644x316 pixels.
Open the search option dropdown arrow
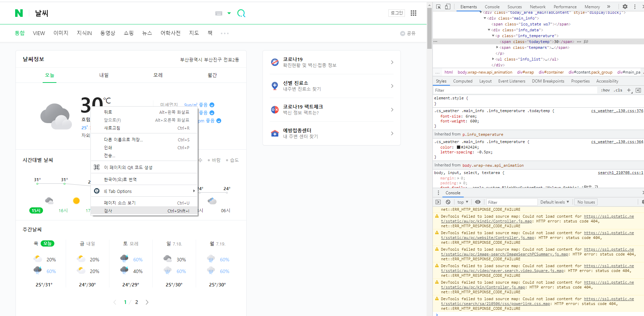coord(229,13)
